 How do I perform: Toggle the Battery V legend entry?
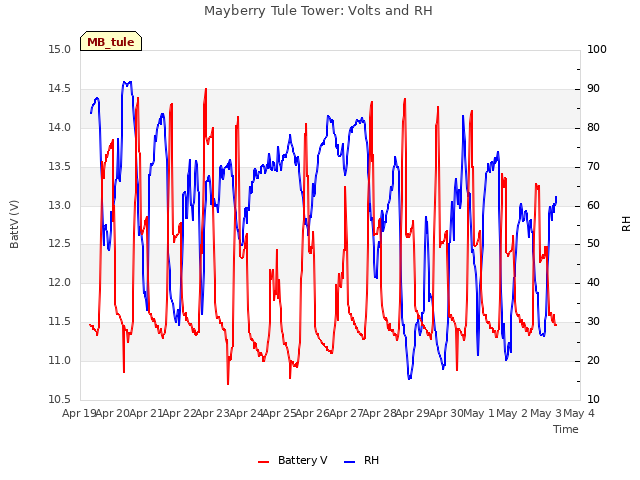[293, 460]
